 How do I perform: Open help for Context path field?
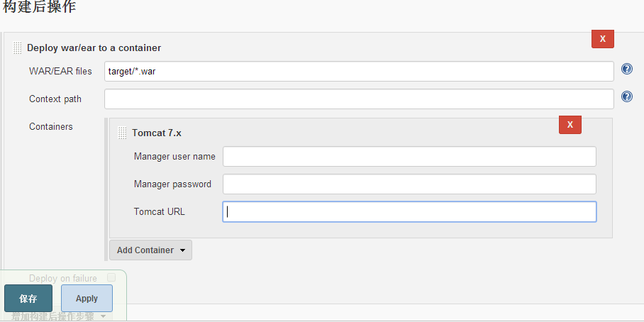click(x=627, y=97)
